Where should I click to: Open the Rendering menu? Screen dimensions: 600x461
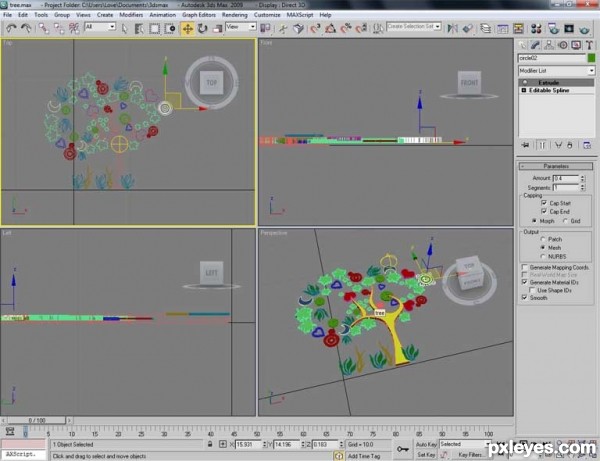click(x=235, y=15)
